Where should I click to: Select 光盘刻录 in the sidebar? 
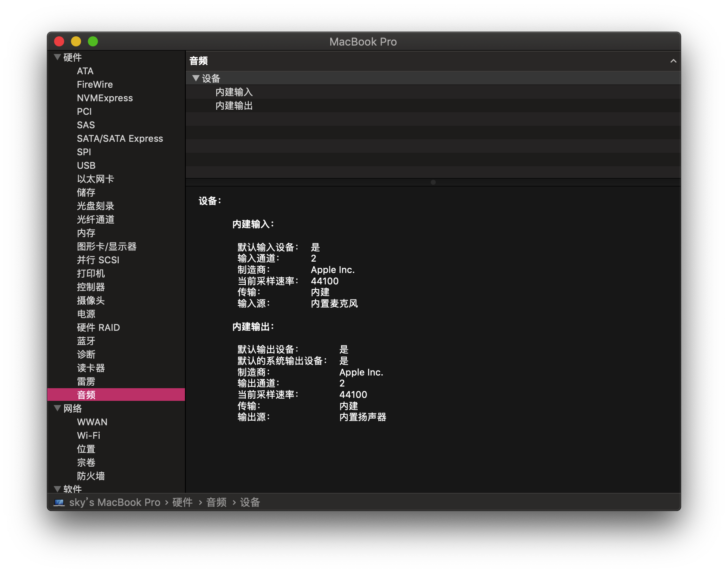(x=116, y=206)
